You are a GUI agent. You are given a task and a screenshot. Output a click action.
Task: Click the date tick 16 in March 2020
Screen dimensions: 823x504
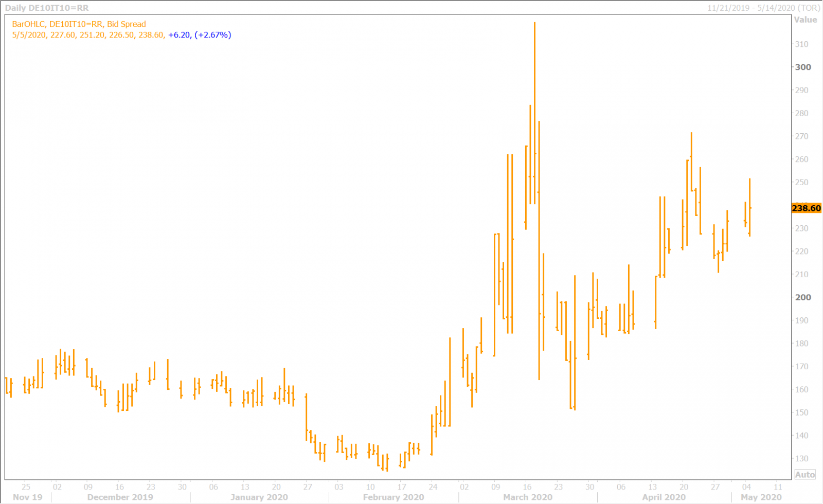(527, 487)
